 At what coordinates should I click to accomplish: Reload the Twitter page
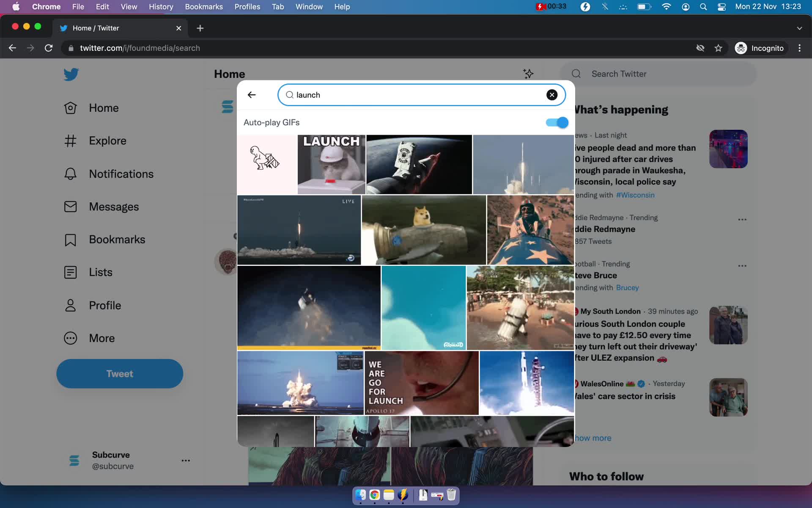point(49,48)
